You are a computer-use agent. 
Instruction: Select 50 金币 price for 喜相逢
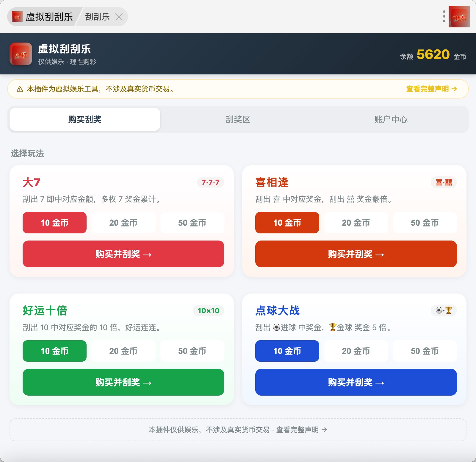pos(425,223)
